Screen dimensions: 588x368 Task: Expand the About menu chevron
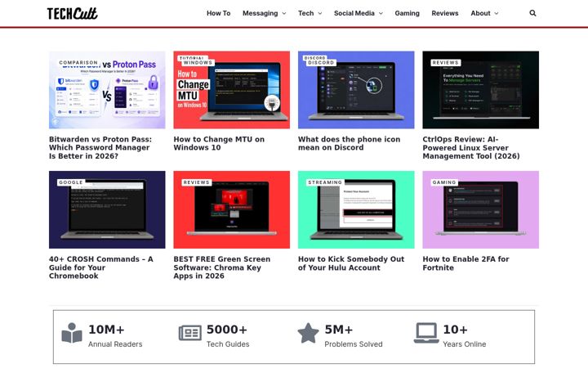click(x=497, y=14)
